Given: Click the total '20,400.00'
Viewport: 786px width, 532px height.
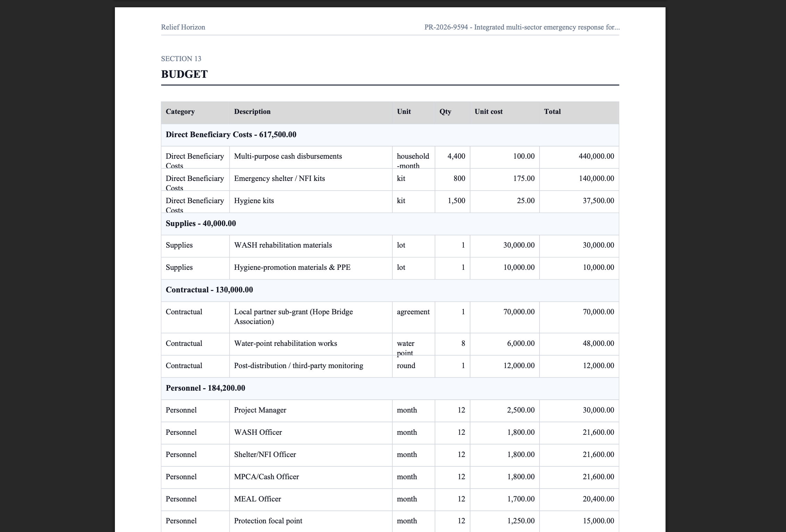Looking at the screenshot, I should [598, 499].
